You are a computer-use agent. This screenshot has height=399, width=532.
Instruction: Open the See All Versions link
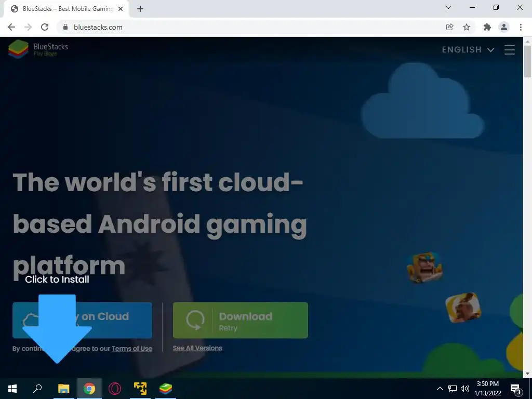[197, 348]
